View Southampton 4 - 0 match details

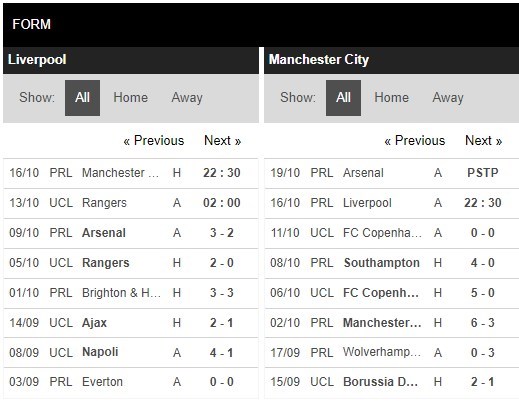pyautogui.click(x=392, y=263)
